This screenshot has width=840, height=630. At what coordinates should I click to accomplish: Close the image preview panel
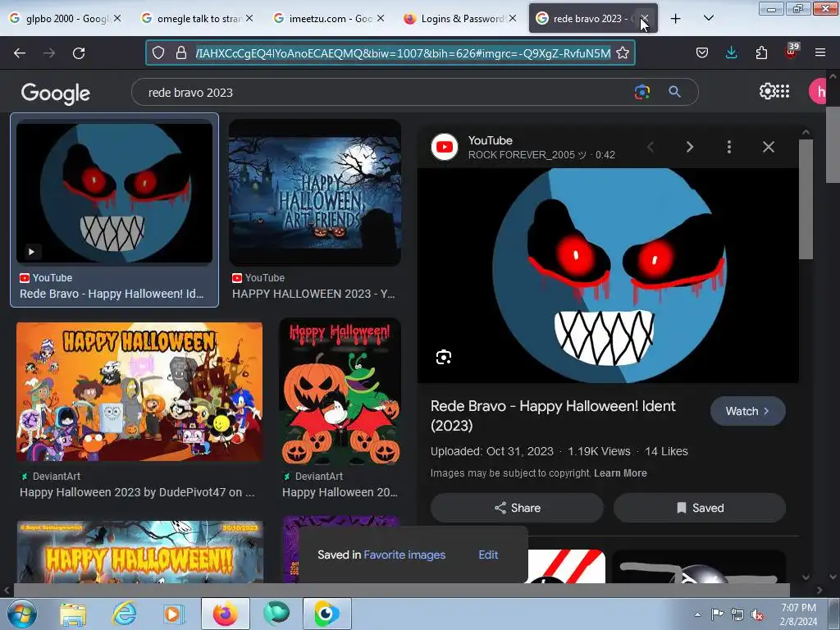click(x=768, y=147)
